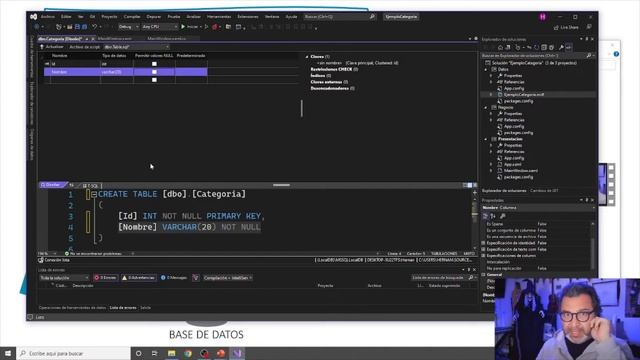Collapse the Claves section in designer
The image size is (640, 360).
pyautogui.click(x=307, y=57)
